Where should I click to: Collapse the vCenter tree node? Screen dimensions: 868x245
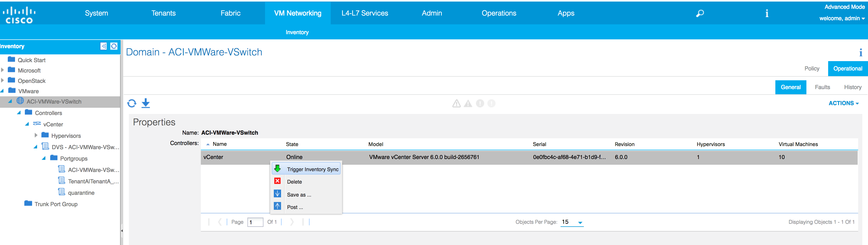pos(27,124)
